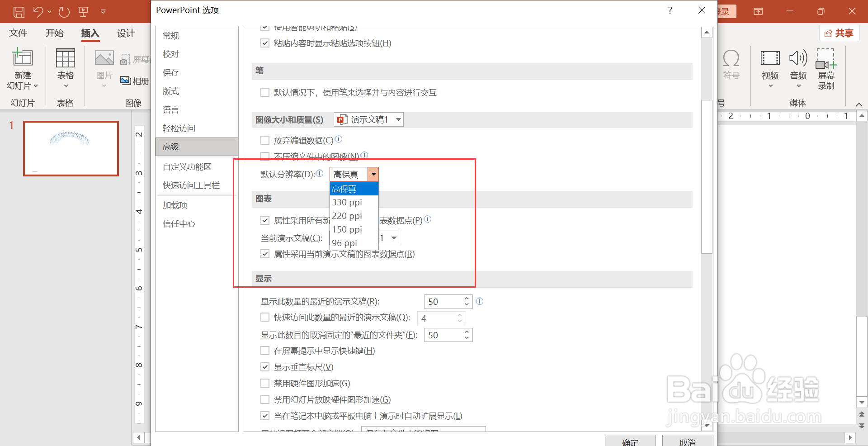This screenshot has width=868, height=446.
Task: Click the 取消 button
Action: (688, 441)
